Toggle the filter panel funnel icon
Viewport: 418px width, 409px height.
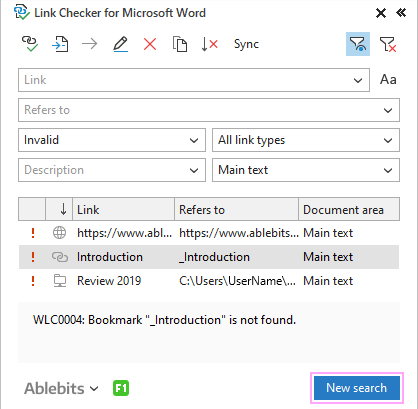point(358,44)
